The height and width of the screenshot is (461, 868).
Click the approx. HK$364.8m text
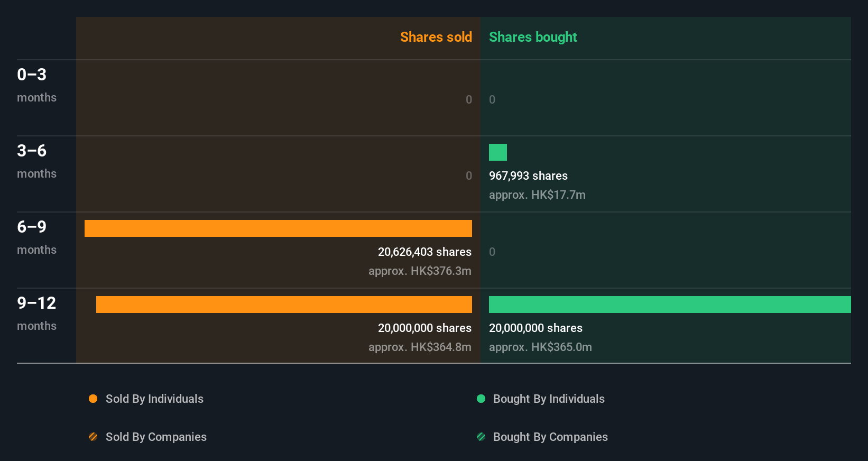(420, 347)
